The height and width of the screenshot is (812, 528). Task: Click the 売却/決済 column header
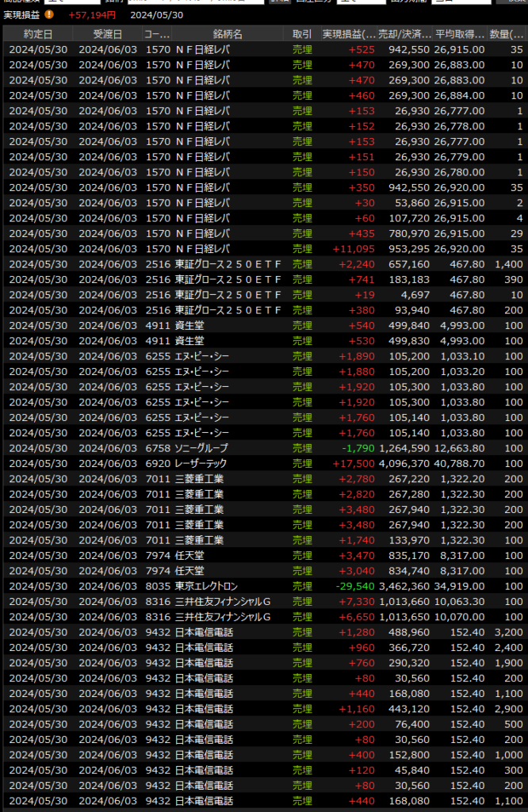(x=405, y=34)
